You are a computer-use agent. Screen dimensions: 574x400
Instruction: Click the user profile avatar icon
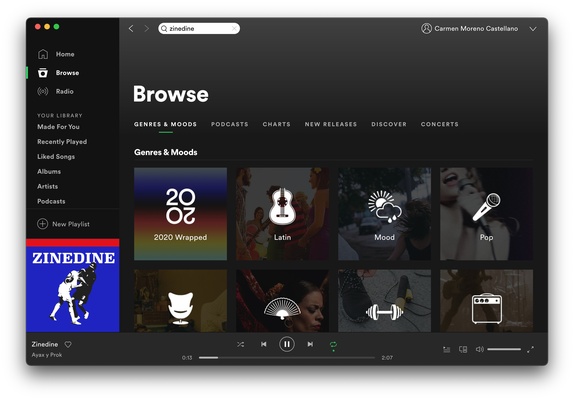426,29
